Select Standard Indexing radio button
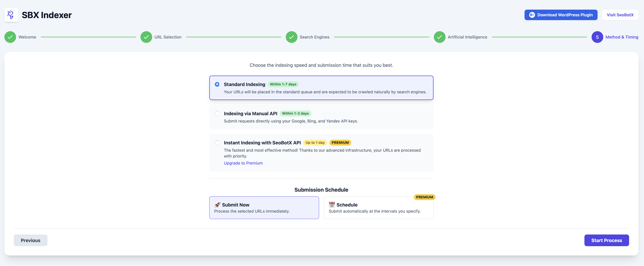The image size is (644, 266). [x=217, y=84]
